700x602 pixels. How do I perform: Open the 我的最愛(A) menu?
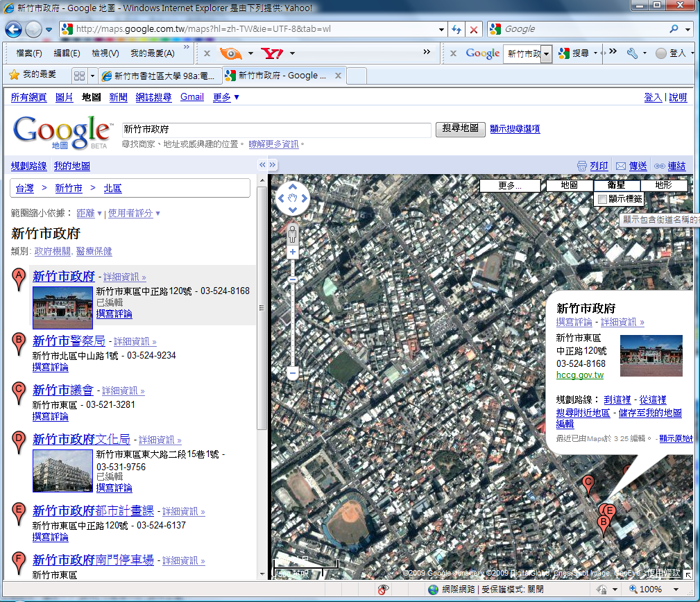pos(153,53)
